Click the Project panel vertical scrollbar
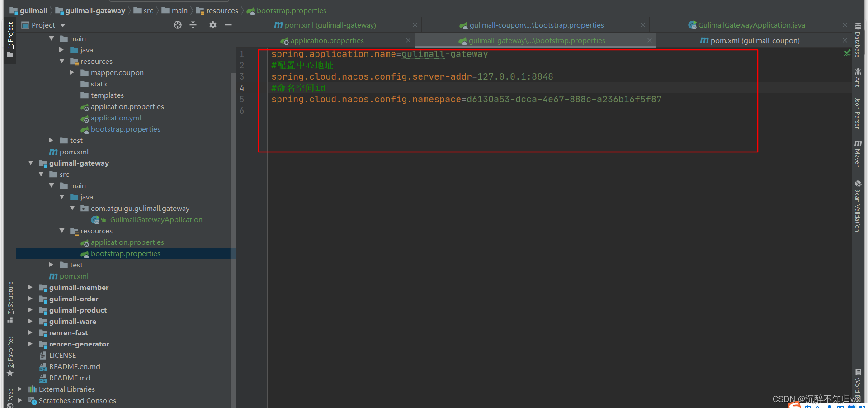 pos(233,240)
